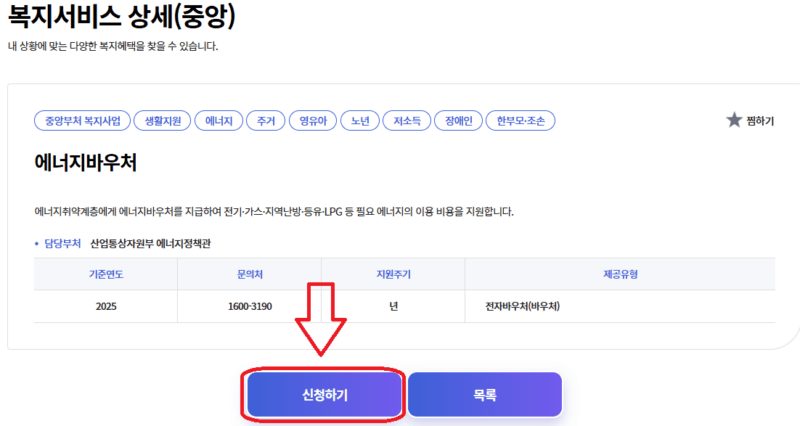Select the 생활지원 tag

(162, 121)
